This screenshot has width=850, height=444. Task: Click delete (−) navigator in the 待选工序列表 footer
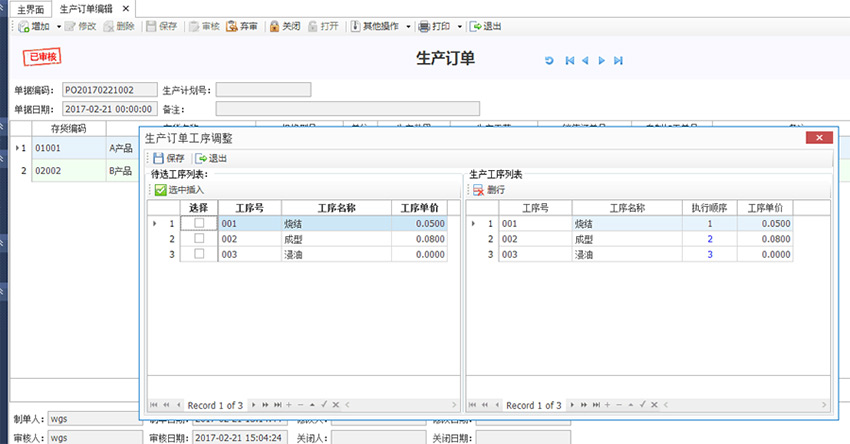click(301, 405)
